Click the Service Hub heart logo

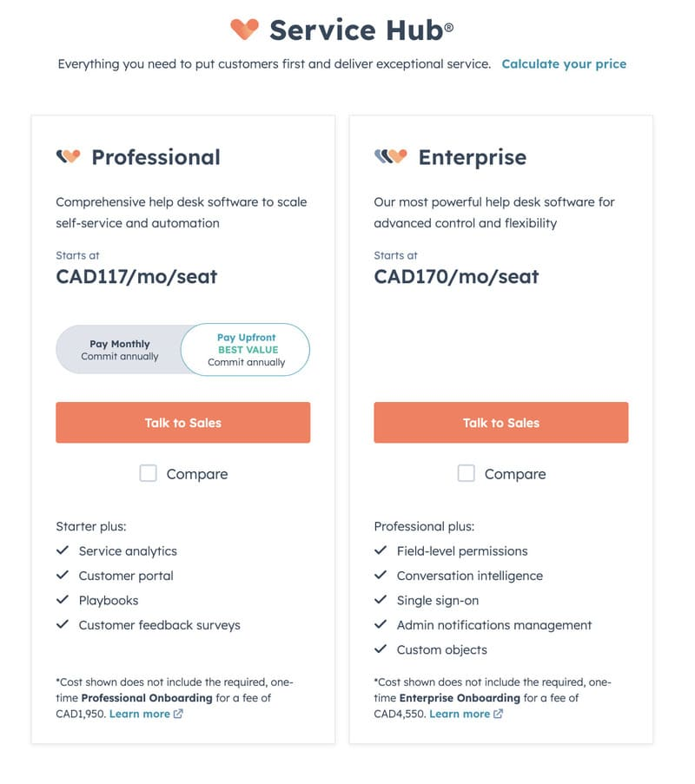[245, 30]
